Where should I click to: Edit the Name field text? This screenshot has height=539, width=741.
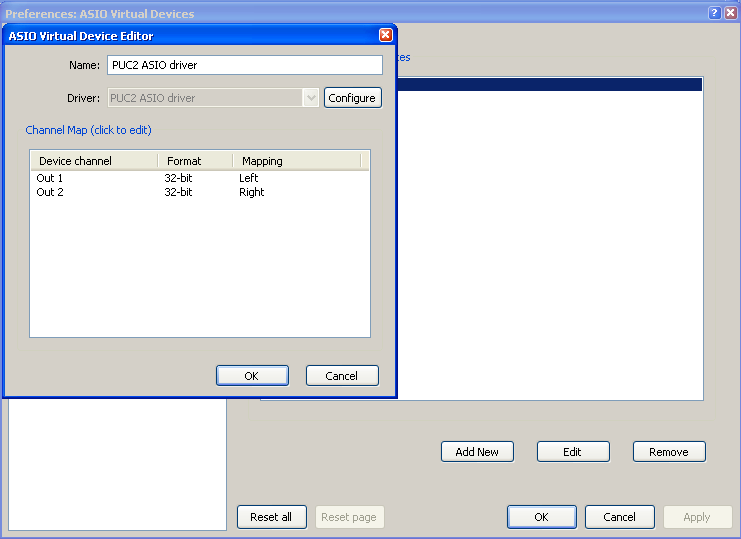pyautogui.click(x=245, y=65)
